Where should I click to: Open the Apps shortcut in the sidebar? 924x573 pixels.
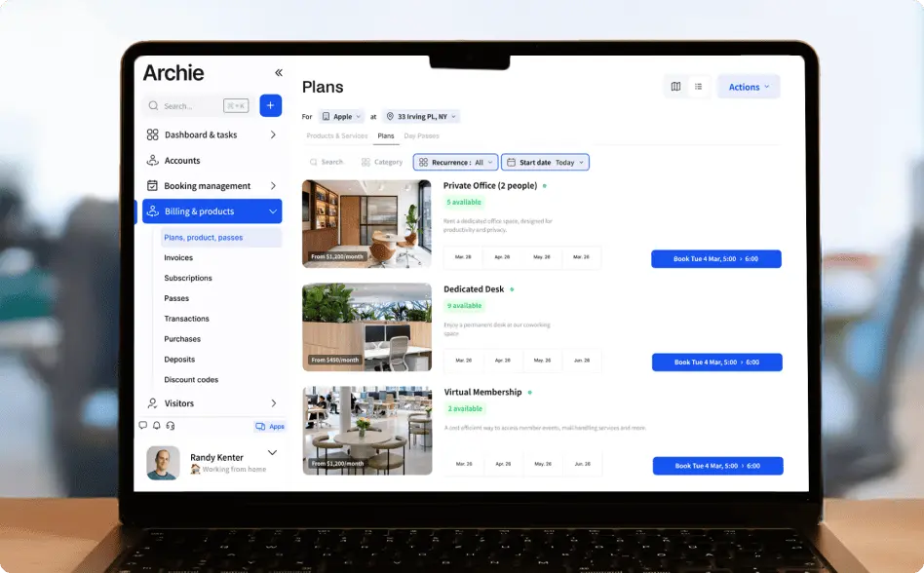270,427
